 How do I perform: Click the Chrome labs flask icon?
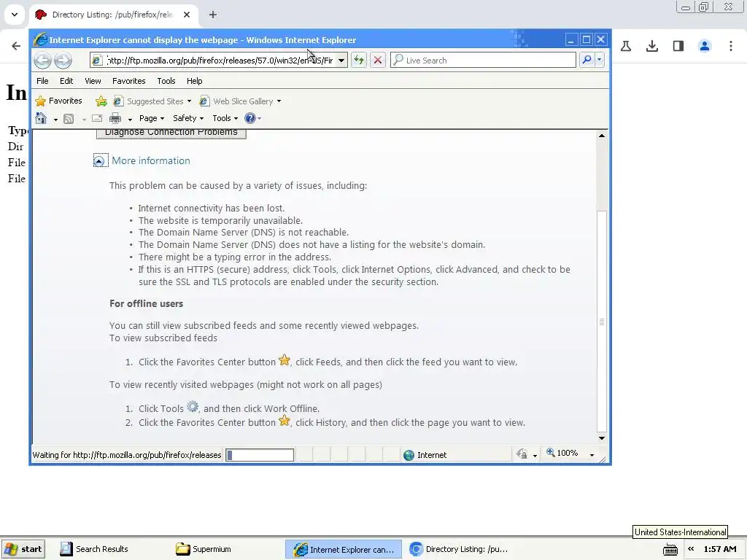pyautogui.click(x=626, y=46)
